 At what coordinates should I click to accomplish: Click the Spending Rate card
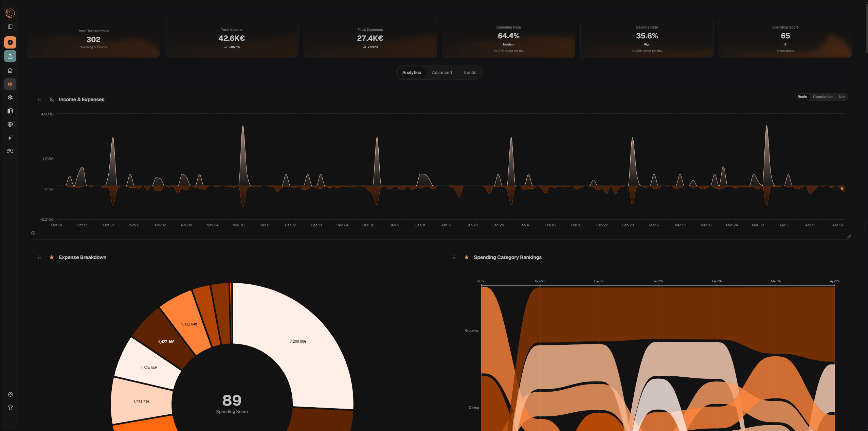pos(508,39)
